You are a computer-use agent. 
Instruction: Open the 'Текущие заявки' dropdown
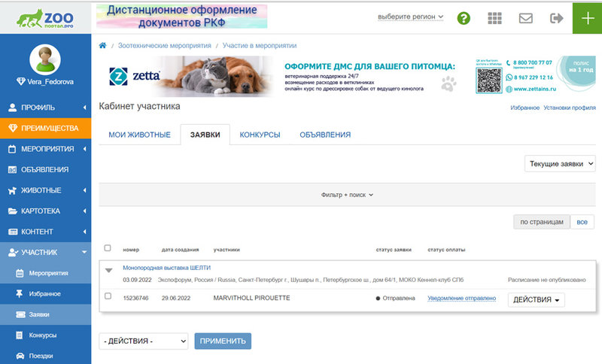(560, 163)
